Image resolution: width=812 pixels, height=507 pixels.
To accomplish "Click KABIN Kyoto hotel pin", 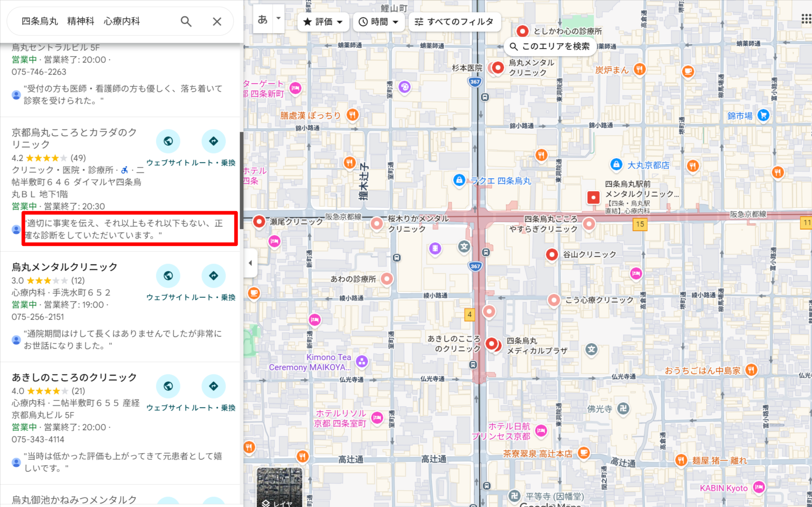I will click(759, 487).
